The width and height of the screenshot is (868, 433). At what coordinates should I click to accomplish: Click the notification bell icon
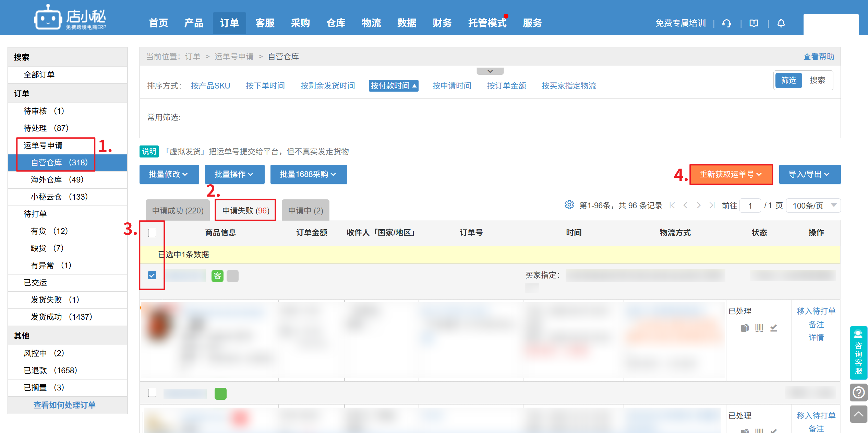(781, 23)
